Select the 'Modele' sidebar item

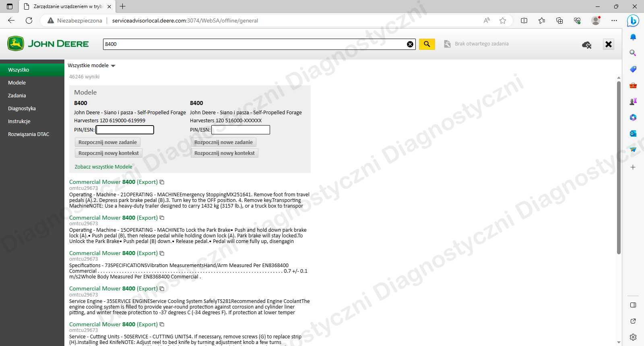click(32, 82)
